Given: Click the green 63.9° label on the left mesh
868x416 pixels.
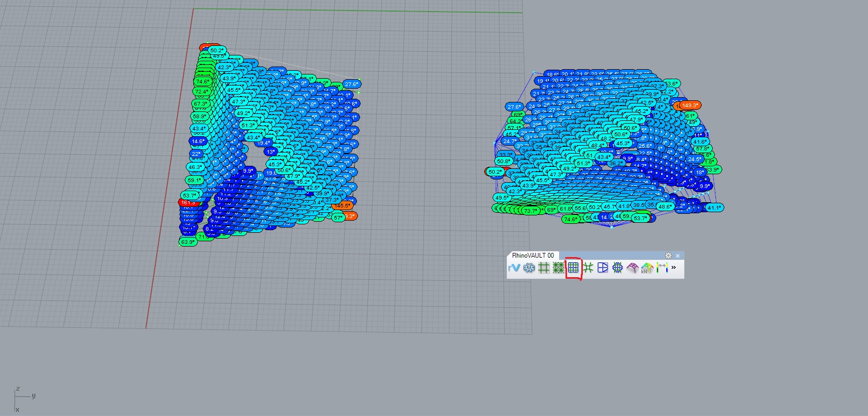Looking at the screenshot, I should pos(188,242).
